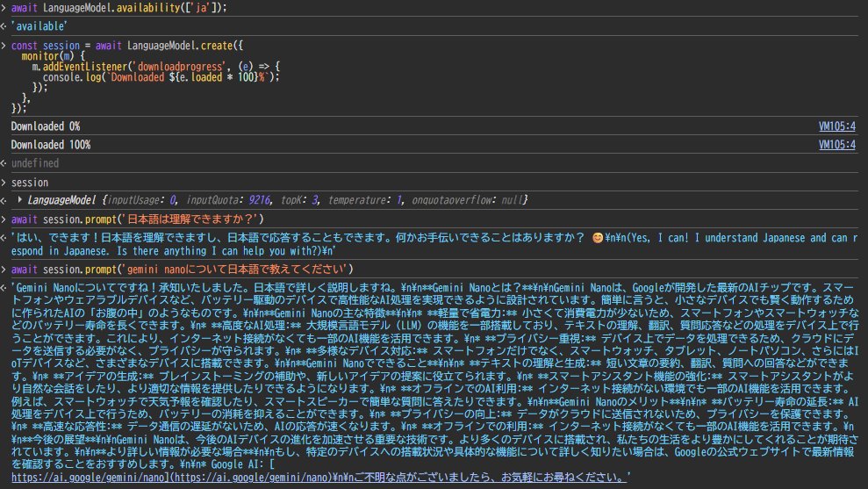Click output arrow before 'はい、できます' response
This screenshot has height=489, width=868.
[4, 238]
